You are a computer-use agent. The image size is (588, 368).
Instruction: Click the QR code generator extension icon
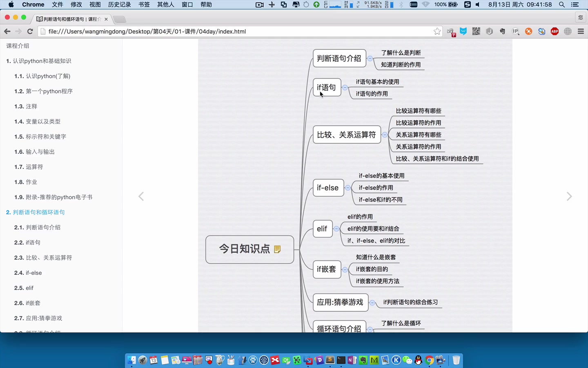point(476,31)
